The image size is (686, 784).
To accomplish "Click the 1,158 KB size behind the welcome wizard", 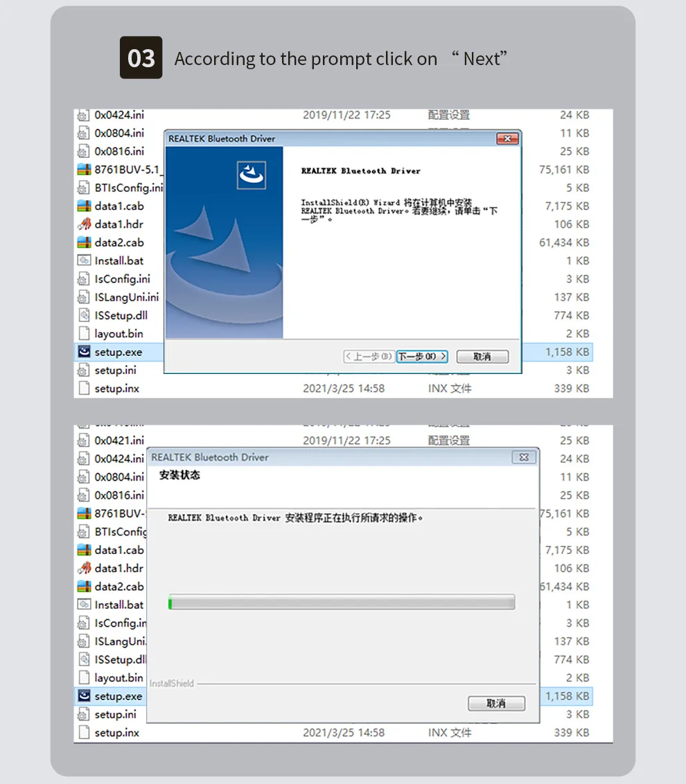I will coord(567,352).
